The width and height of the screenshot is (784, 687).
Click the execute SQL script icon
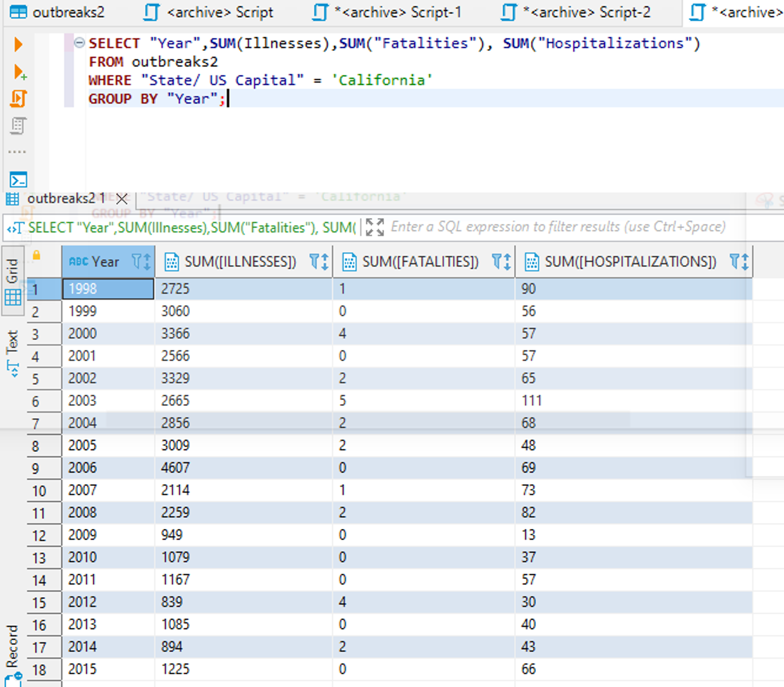tap(18, 99)
